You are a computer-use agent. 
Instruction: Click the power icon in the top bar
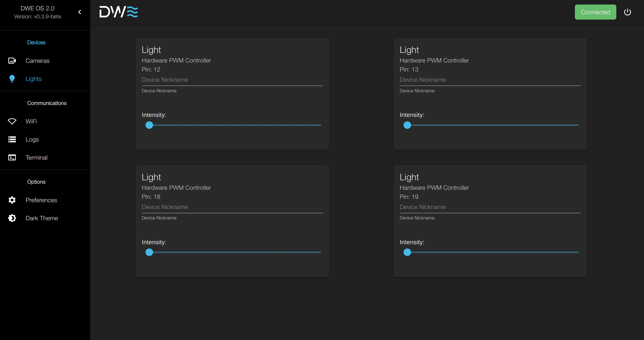[628, 12]
